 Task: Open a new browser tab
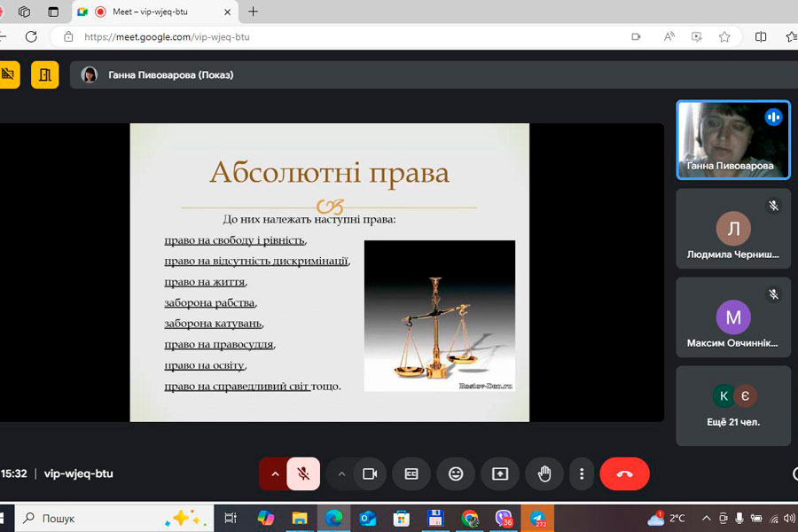[x=253, y=12]
